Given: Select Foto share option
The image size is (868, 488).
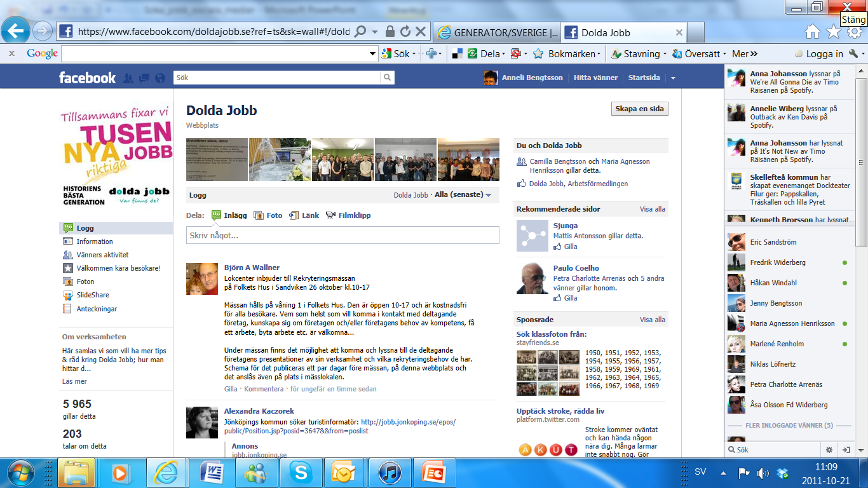Looking at the screenshot, I should (268, 215).
